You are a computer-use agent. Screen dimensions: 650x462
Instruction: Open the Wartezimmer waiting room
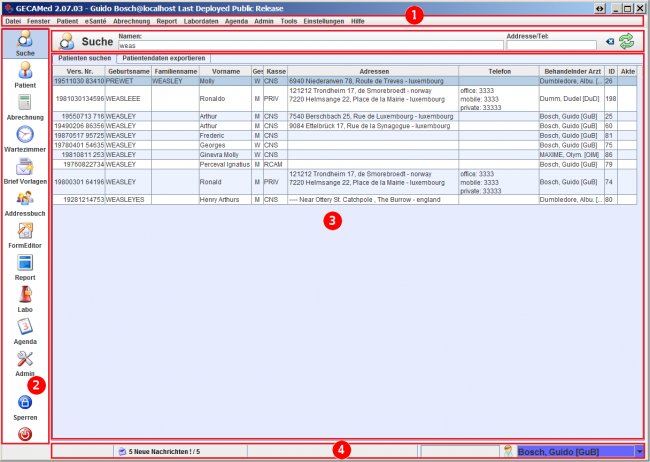(25, 141)
